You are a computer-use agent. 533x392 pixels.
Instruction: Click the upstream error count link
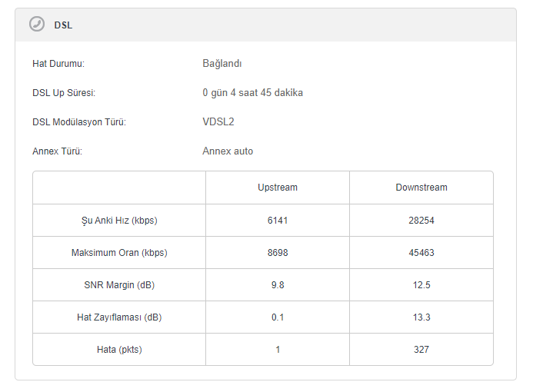pyautogui.click(x=278, y=350)
